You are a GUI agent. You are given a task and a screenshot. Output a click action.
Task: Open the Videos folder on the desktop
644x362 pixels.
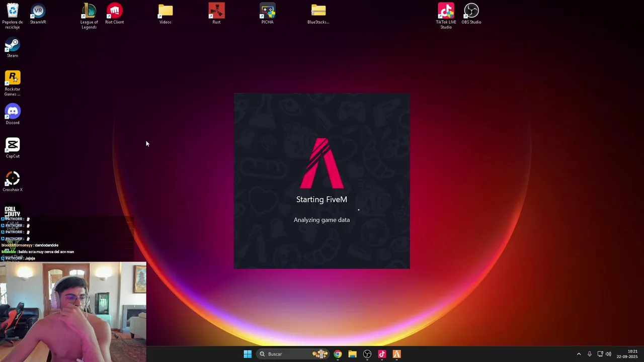[x=166, y=14]
